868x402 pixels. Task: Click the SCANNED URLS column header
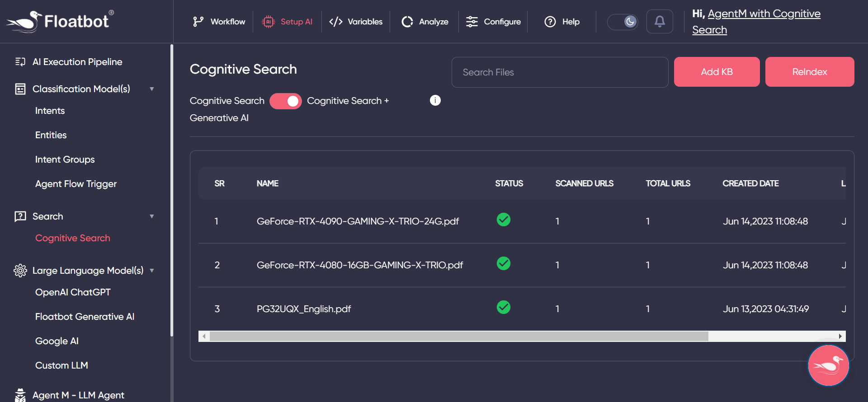pyautogui.click(x=584, y=183)
